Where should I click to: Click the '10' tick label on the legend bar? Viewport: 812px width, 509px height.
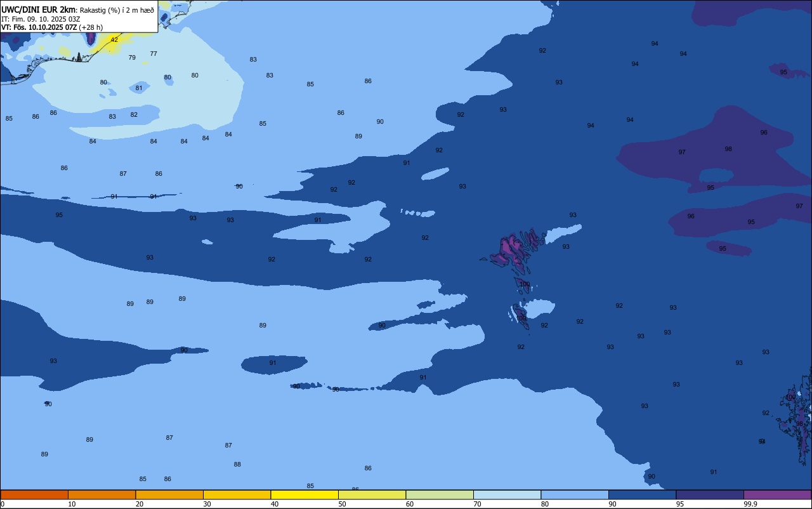click(x=72, y=504)
